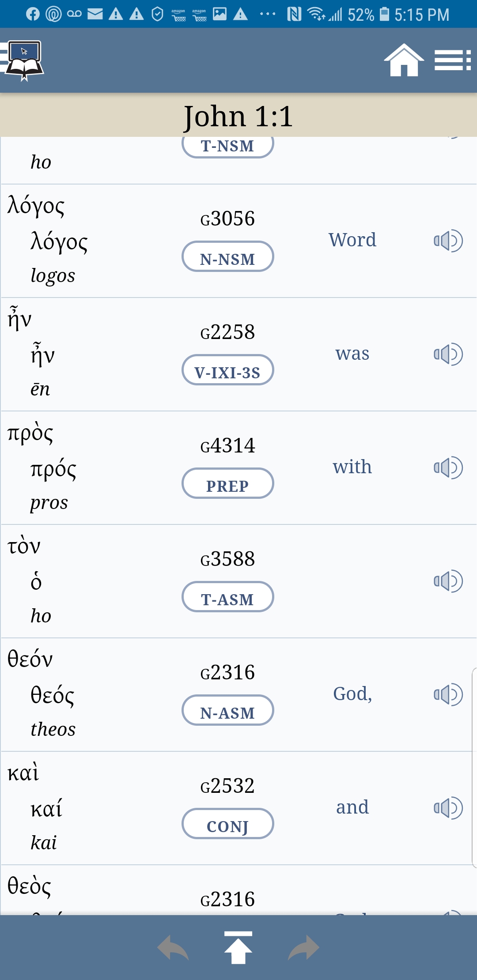Tap the CONJ parsing tag
Image resolution: width=477 pixels, height=980 pixels.
click(x=227, y=824)
